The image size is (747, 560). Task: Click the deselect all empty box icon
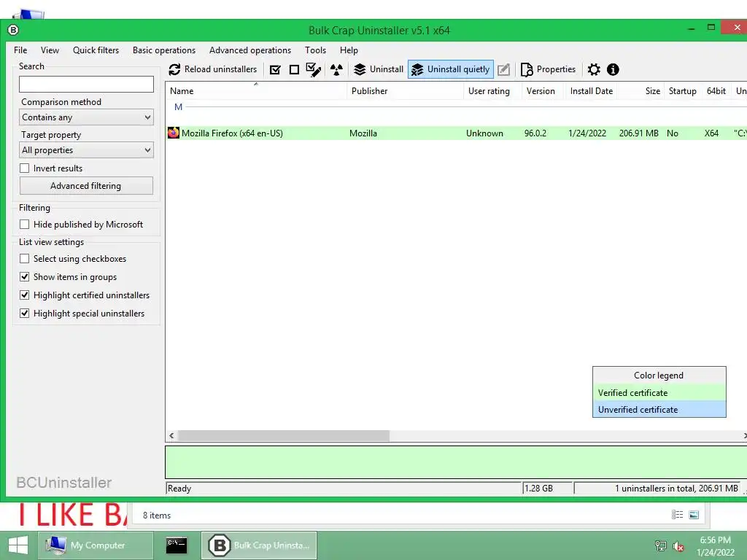[295, 70]
